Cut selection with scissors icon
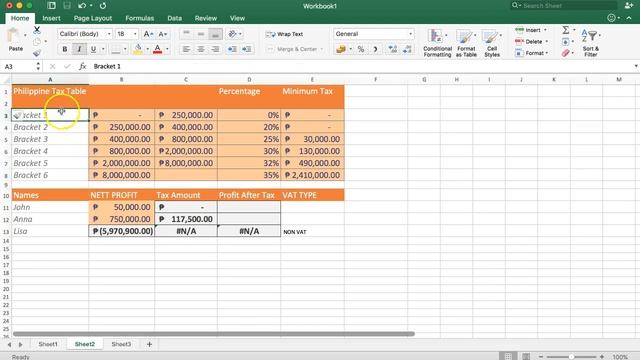This screenshot has height=360, width=640. pyautogui.click(x=37, y=29)
